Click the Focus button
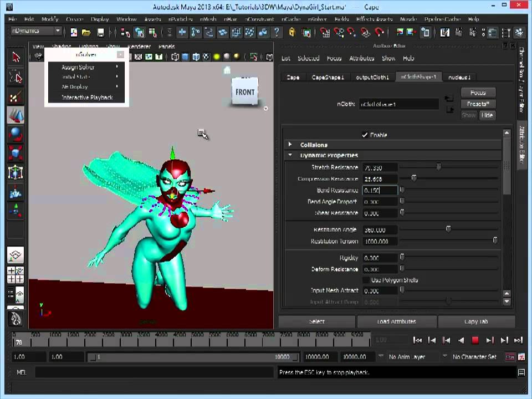Viewport: 532px width, 399px height. [x=478, y=93]
